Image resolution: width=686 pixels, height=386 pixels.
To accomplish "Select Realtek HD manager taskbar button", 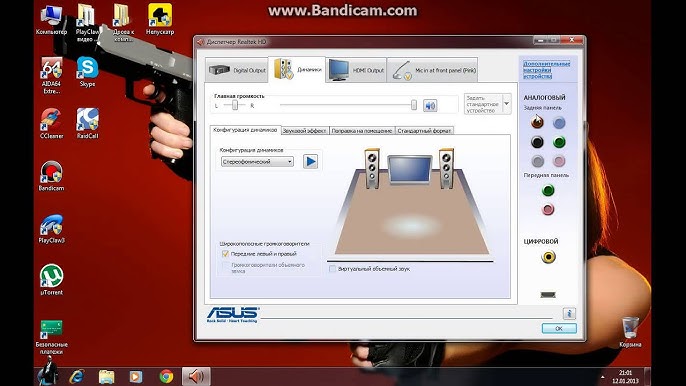I will pos(196,376).
